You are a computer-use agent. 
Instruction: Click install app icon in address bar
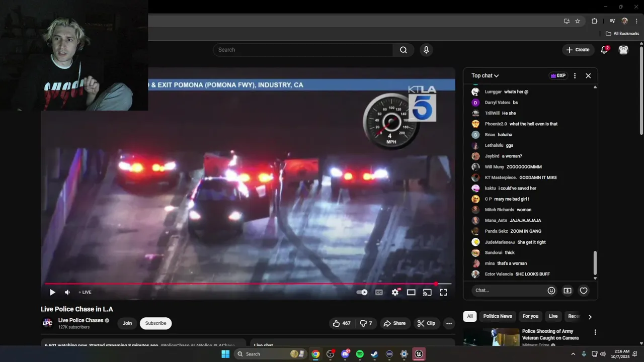tap(567, 21)
